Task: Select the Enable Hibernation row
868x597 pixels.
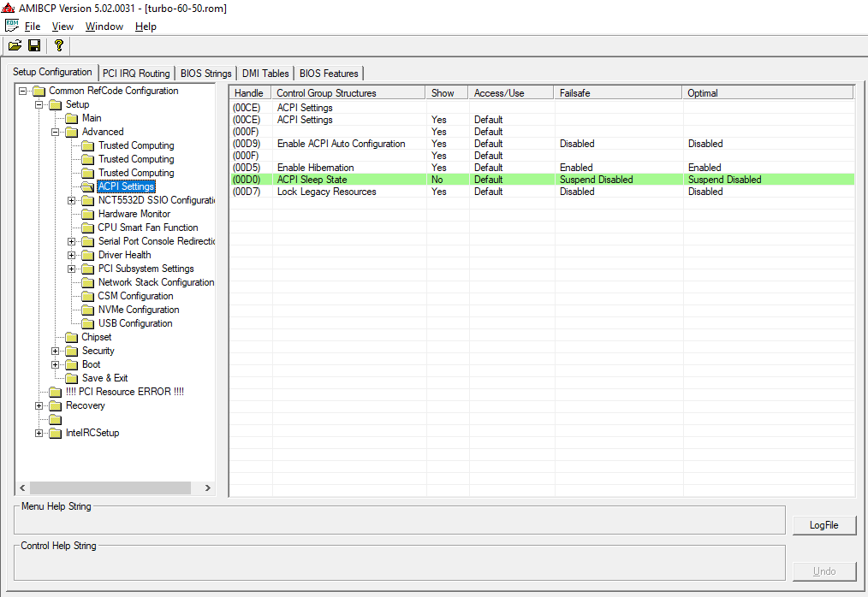Action: (x=543, y=168)
